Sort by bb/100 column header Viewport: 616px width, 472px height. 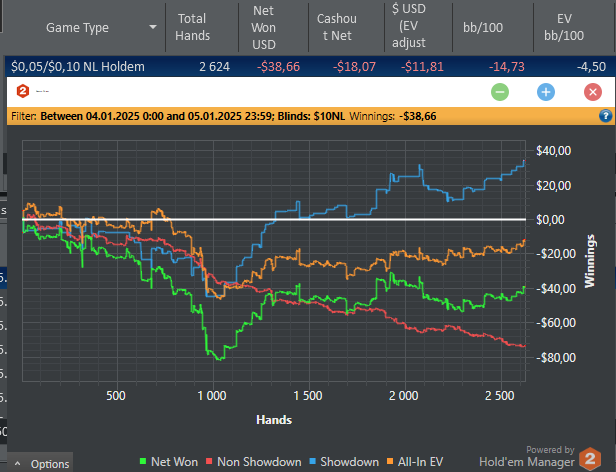pyautogui.click(x=483, y=28)
